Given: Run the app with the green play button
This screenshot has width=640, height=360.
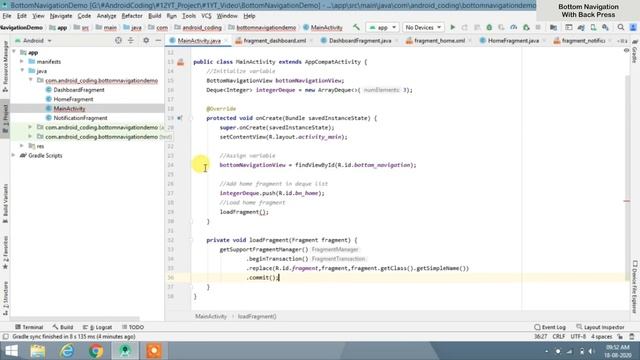Looking at the screenshot, I should pos(452,27).
